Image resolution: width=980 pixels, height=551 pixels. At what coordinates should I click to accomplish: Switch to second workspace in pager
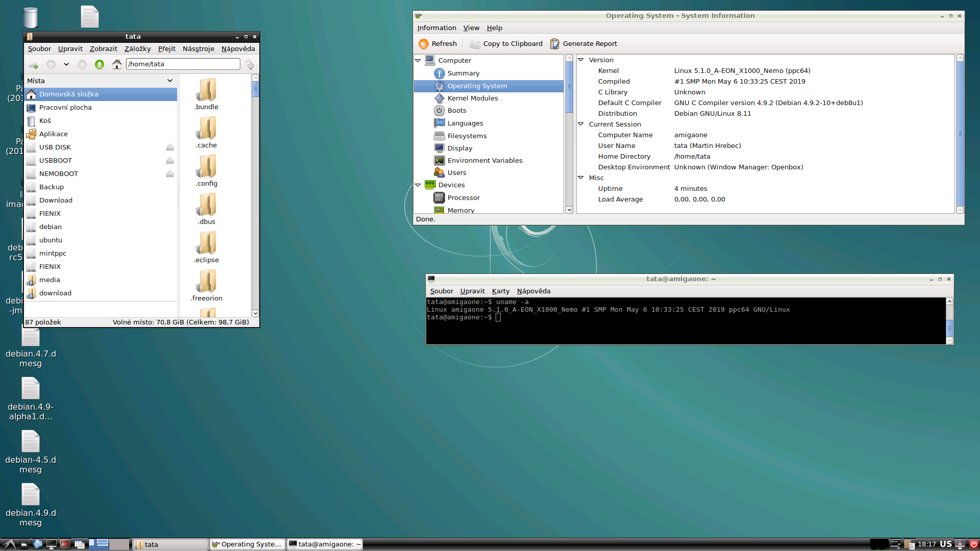(x=119, y=544)
